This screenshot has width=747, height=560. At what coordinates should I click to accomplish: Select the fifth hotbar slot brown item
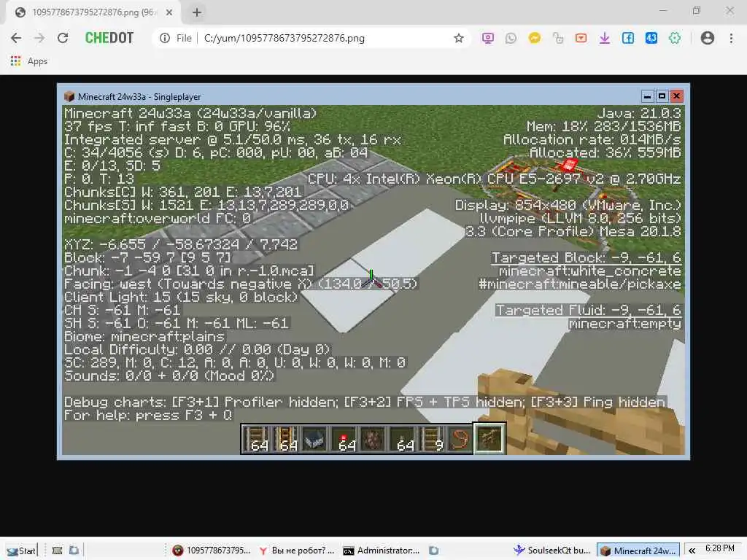373,438
